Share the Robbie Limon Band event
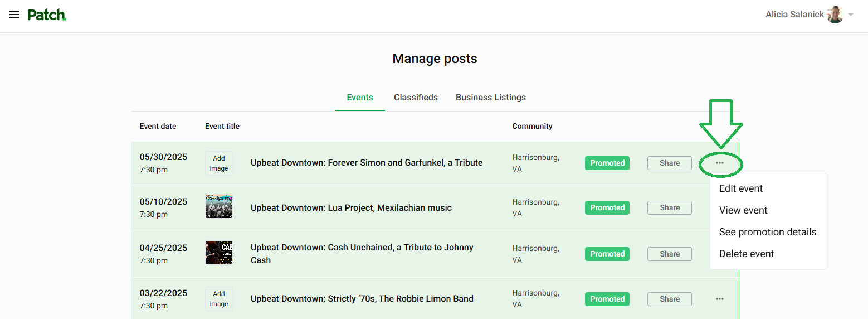 click(670, 299)
